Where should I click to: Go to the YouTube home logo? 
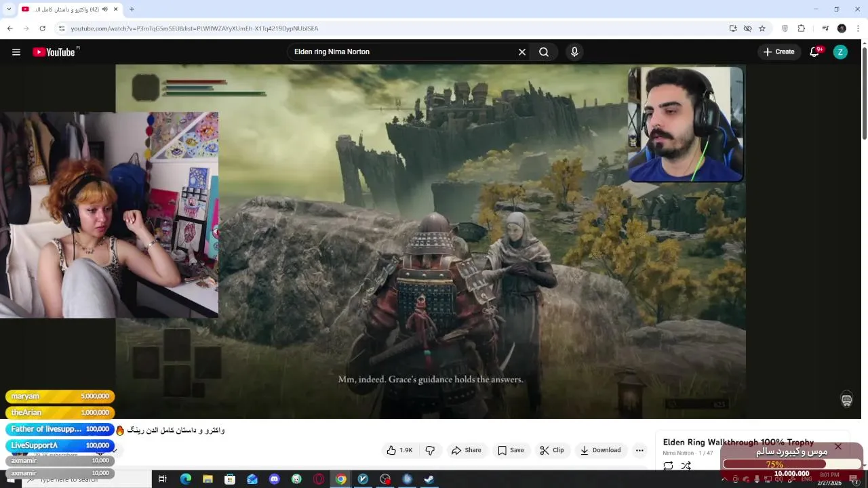(54, 52)
